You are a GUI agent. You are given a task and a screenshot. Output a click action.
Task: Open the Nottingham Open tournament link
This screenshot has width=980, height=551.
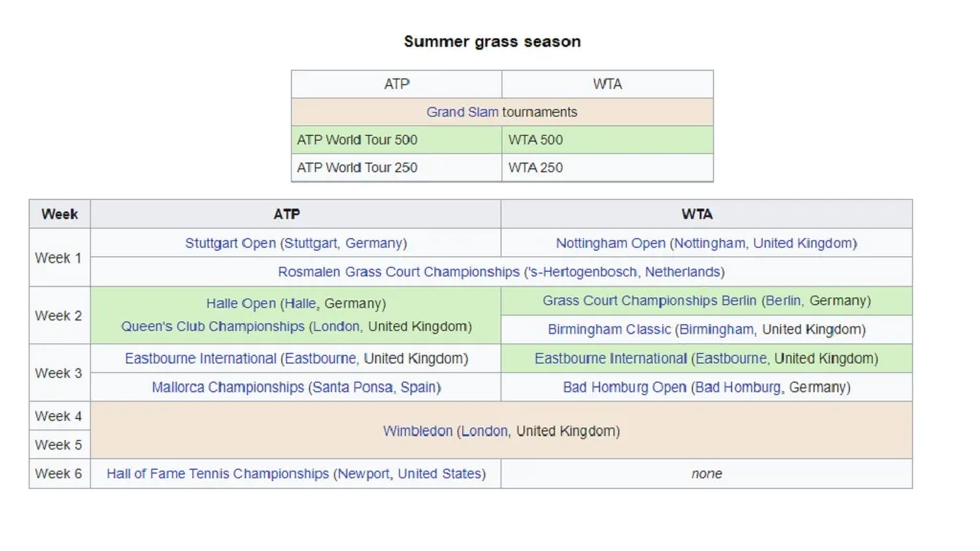(x=611, y=243)
